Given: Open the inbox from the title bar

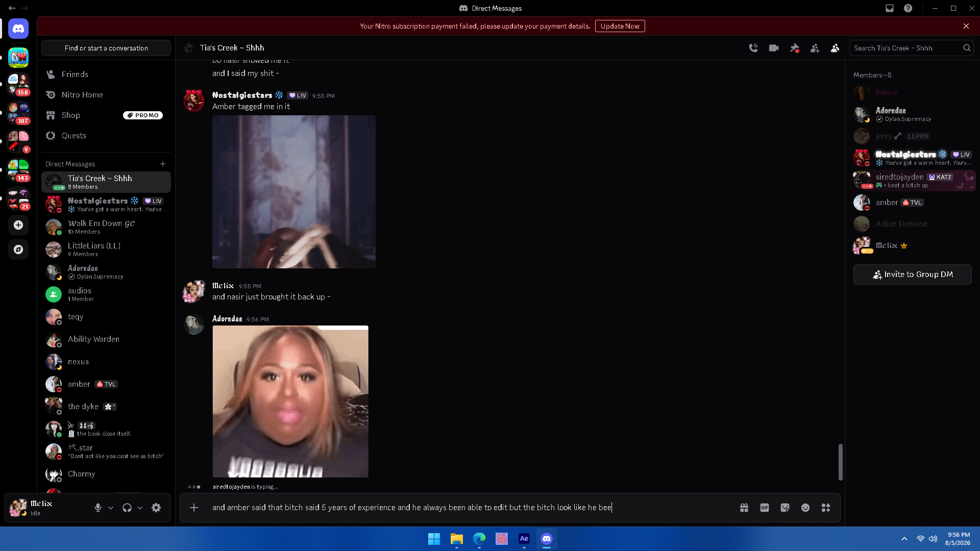Looking at the screenshot, I should pos(890,8).
